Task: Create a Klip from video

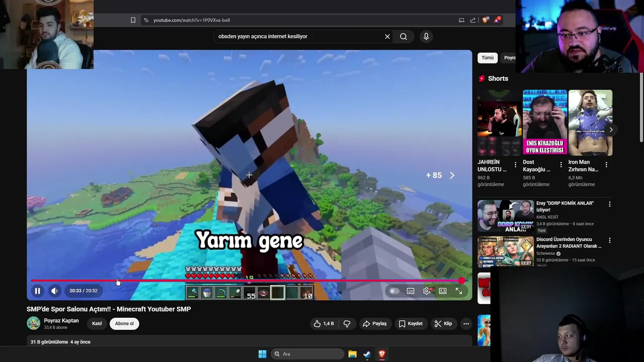Action: pos(443,324)
